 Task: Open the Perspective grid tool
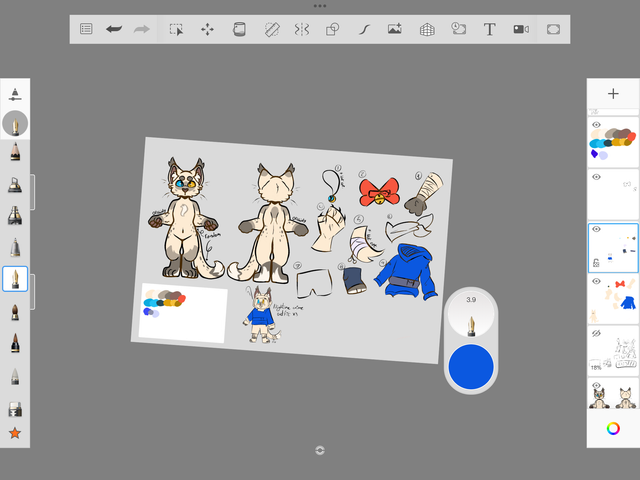coord(427,29)
